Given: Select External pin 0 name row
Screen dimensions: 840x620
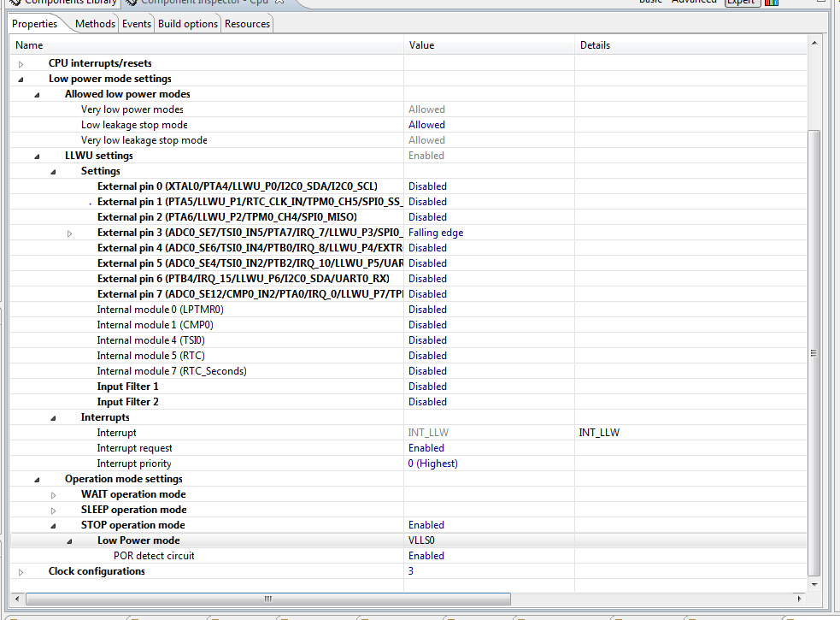Looking at the screenshot, I should (238, 186).
